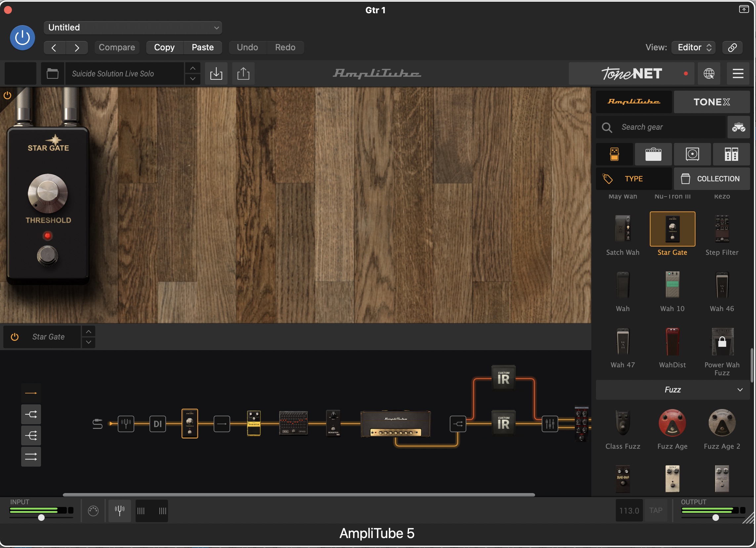This screenshot has width=756, height=548.
Task: Select the stomp pedal gear category icon
Action: [x=614, y=155]
